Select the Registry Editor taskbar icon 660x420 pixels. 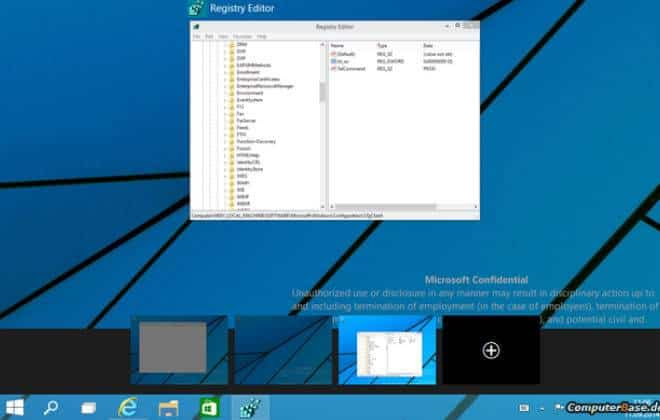pyautogui.click(x=250, y=407)
